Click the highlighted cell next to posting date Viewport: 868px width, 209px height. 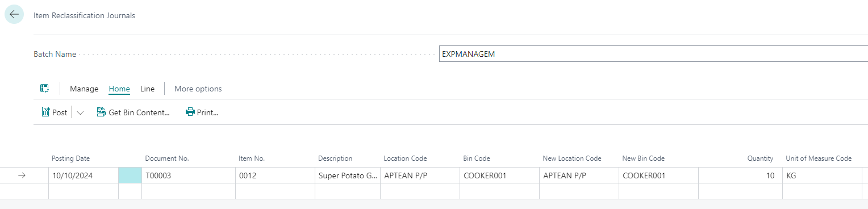pyautogui.click(x=130, y=175)
